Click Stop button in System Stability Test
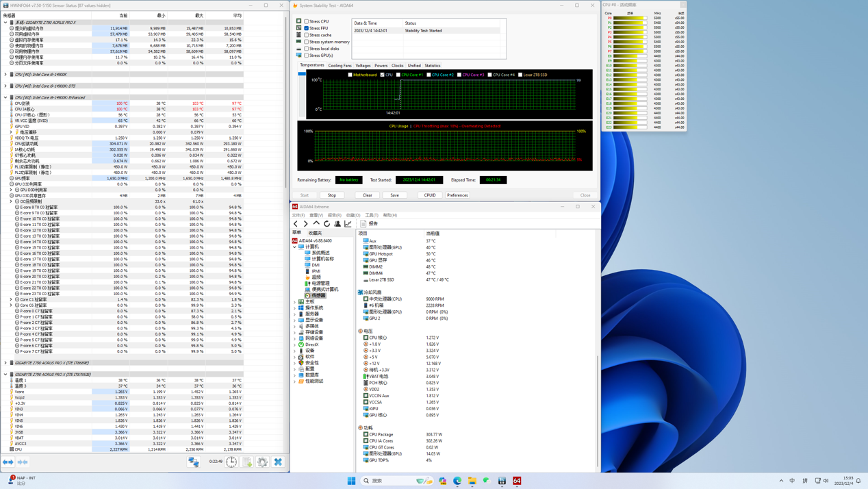The height and width of the screenshot is (489, 868). coord(332,195)
